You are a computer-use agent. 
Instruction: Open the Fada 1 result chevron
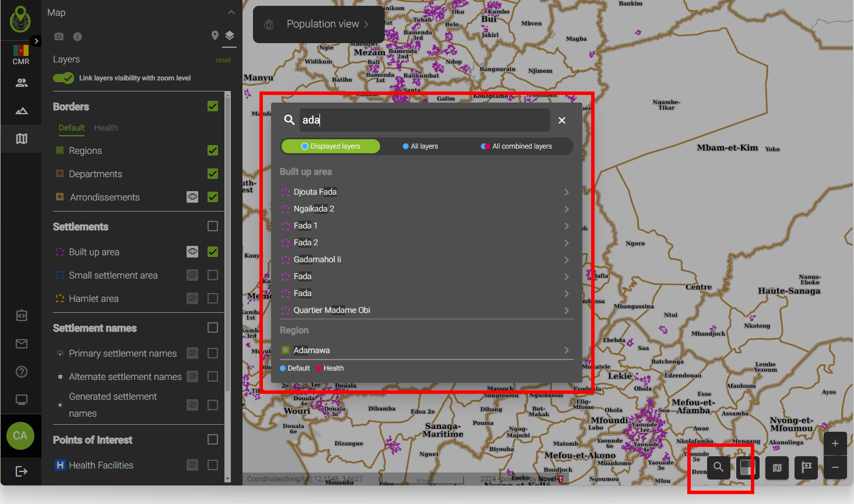(x=566, y=226)
